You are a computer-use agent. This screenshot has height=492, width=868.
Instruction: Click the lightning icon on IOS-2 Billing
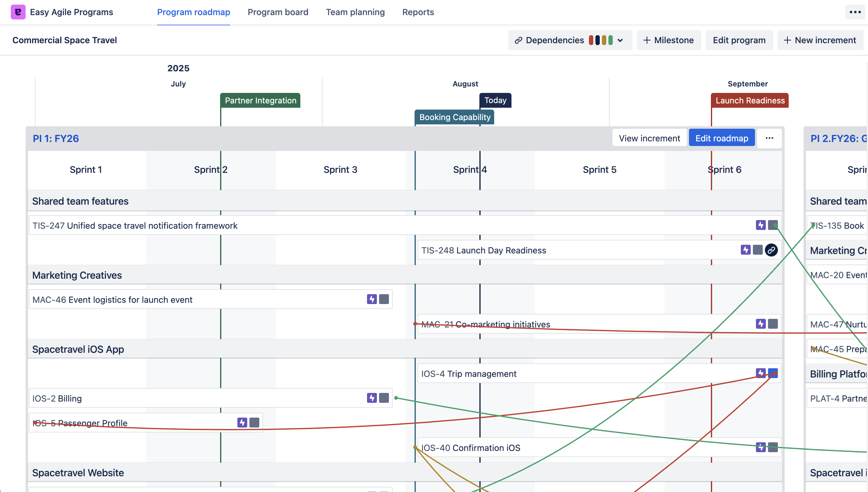click(372, 398)
